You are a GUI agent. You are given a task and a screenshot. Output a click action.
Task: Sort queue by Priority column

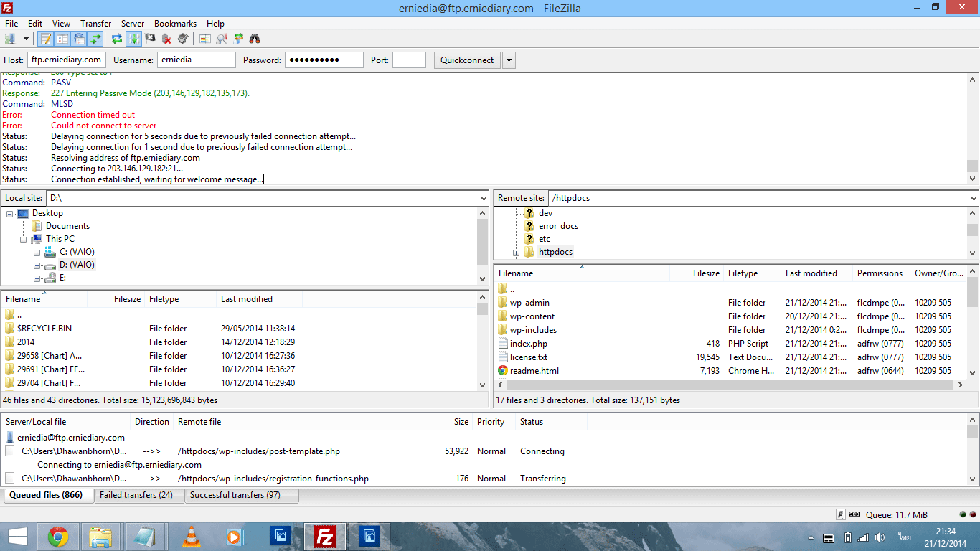coord(494,422)
